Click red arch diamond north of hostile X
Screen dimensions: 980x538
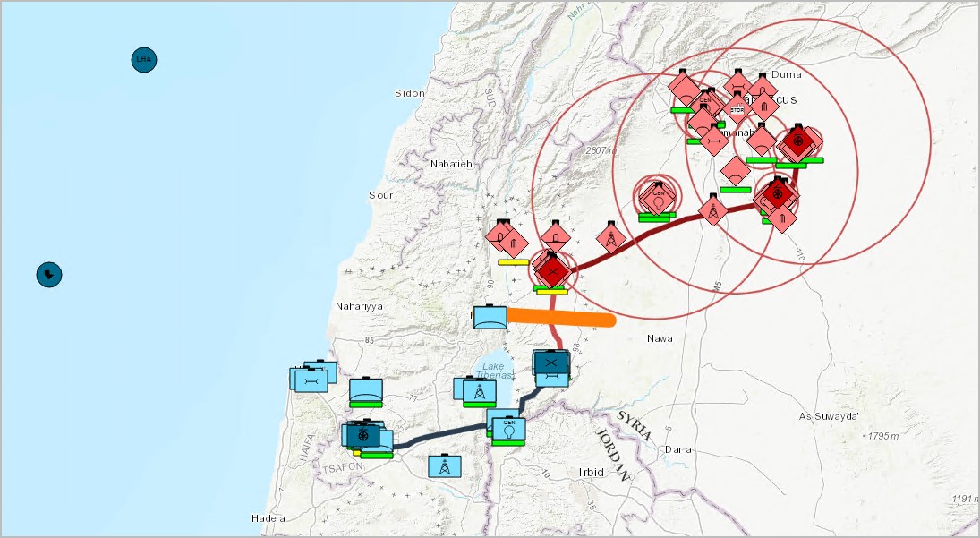555,236
